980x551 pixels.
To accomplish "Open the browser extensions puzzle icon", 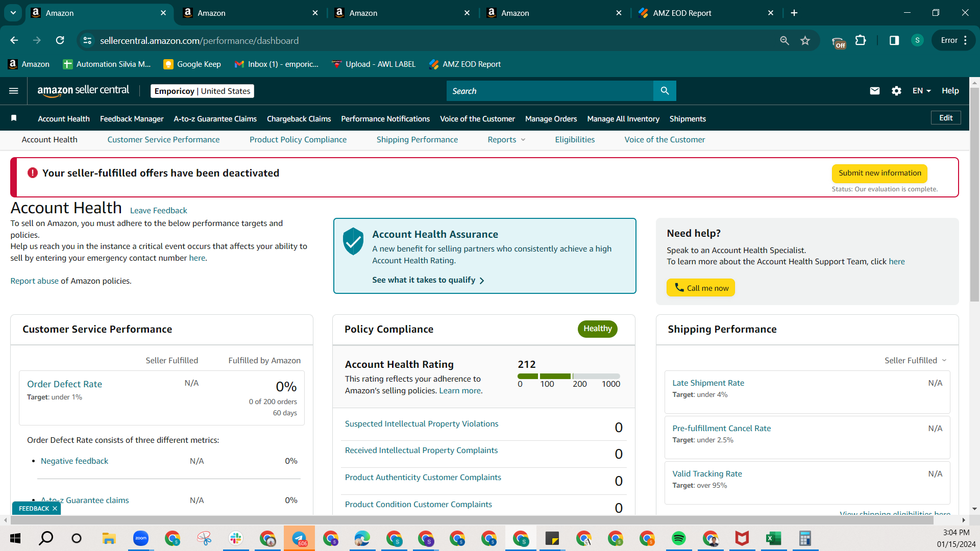I will click(861, 40).
